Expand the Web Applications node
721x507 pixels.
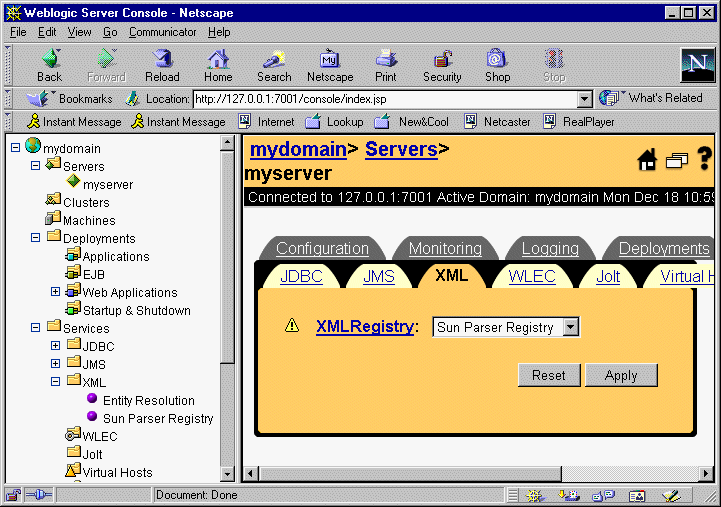tap(55, 291)
